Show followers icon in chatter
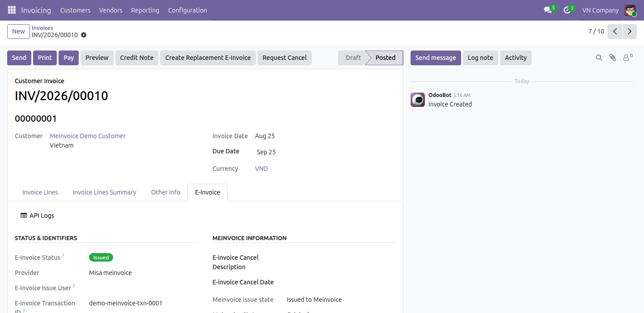Viewport: 644px width, 313px height. coord(628,57)
